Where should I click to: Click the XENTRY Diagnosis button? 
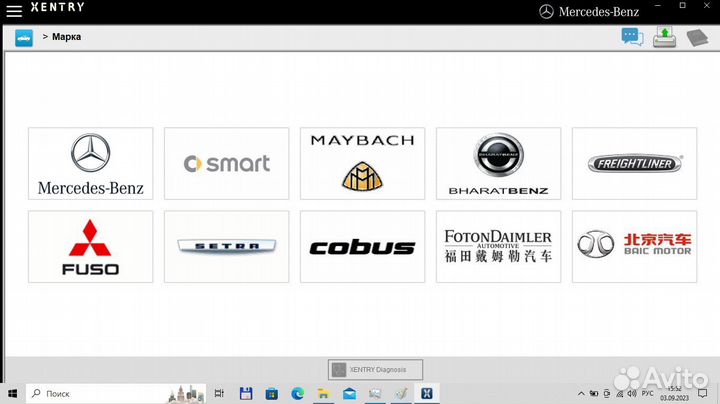tap(376, 369)
